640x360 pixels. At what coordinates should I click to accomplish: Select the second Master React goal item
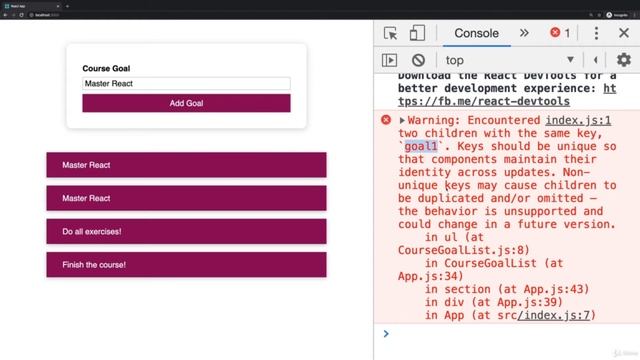[x=186, y=198]
